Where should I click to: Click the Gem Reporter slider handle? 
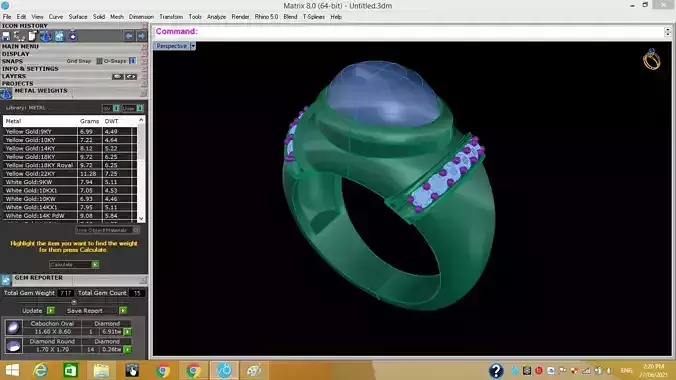click(74, 302)
